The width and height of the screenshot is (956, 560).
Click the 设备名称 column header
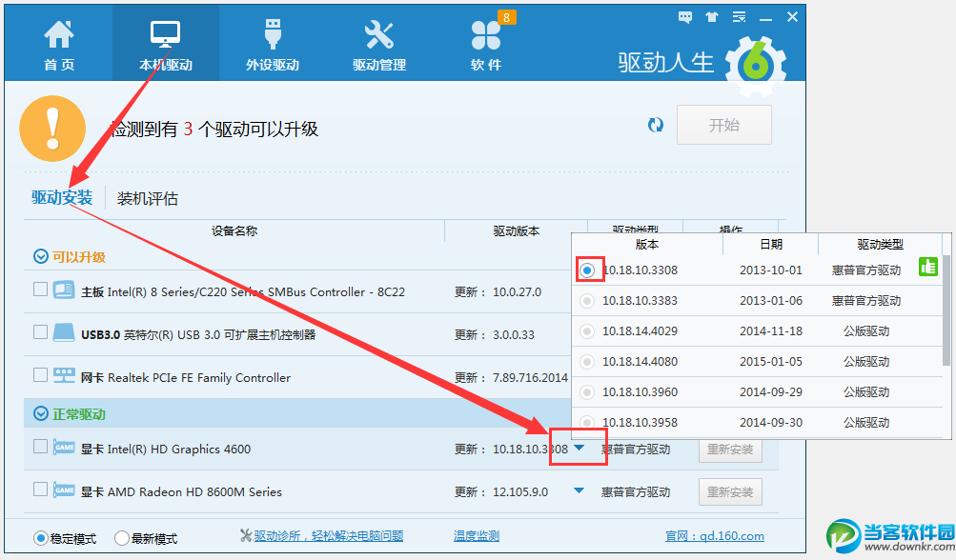(x=234, y=230)
